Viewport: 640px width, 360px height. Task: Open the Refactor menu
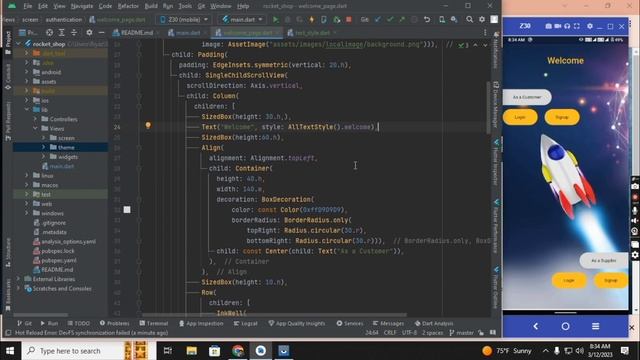click(128, 6)
